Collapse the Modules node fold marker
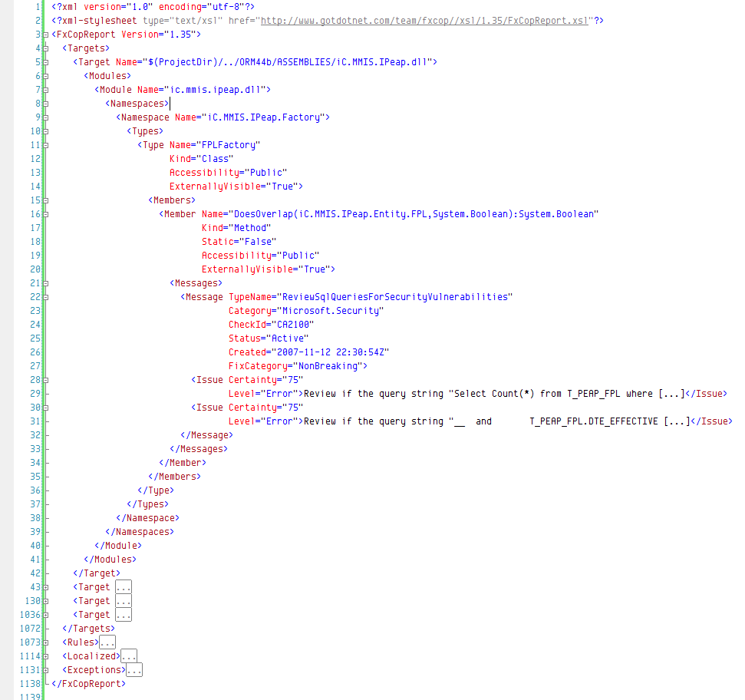745x700 pixels. pyautogui.click(x=45, y=76)
